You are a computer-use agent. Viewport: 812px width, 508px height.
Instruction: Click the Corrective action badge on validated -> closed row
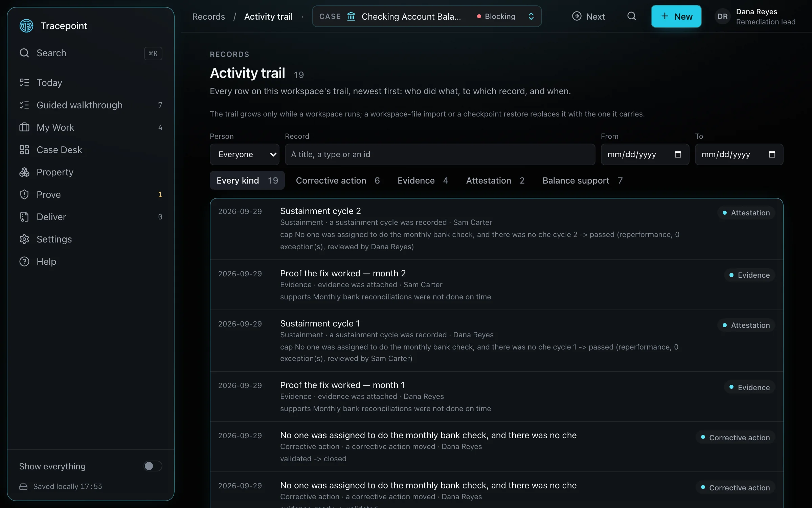point(735,437)
